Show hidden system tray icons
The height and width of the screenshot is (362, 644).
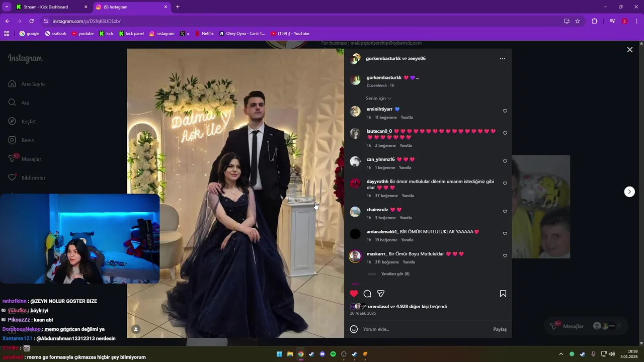[x=561, y=354]
